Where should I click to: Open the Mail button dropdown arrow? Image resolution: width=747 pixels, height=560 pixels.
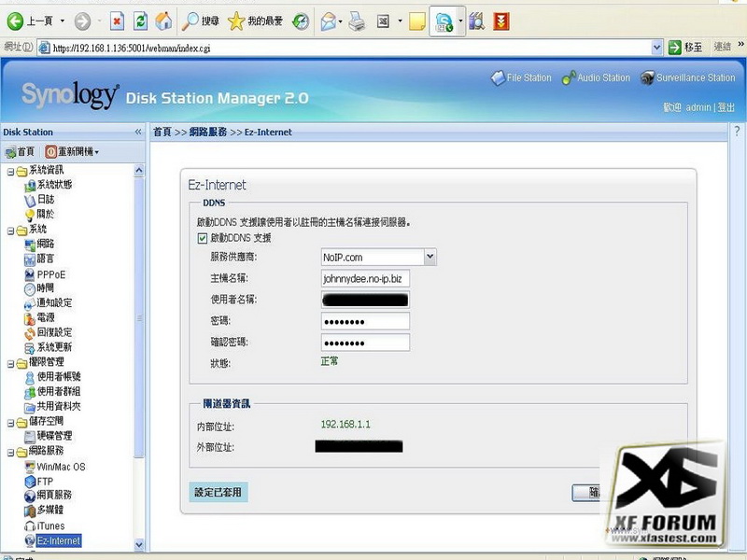coord(340,21)
